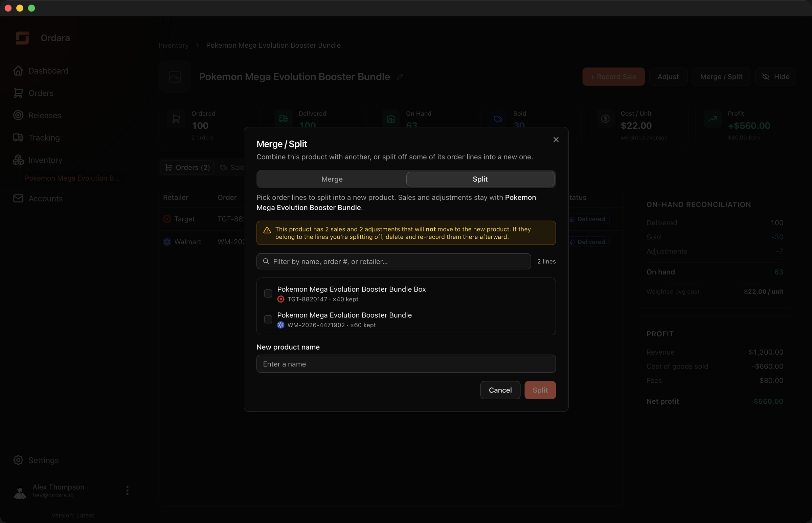Click the Ordara logo icon

click(x=22, y=38)
